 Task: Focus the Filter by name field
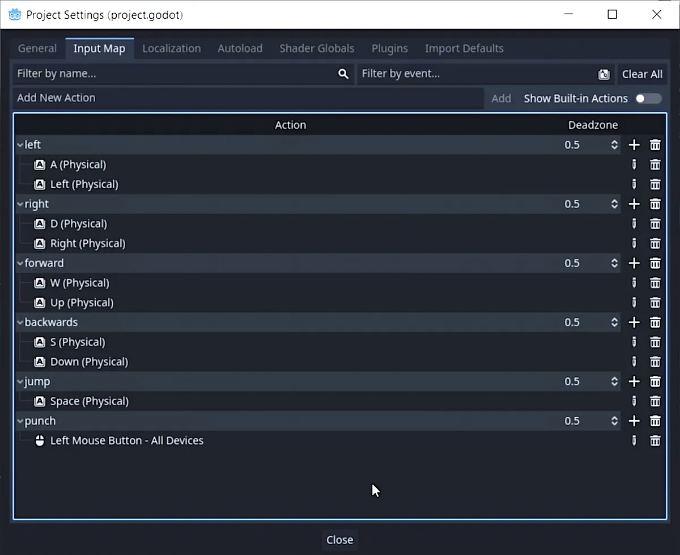(x=183, y=74)
